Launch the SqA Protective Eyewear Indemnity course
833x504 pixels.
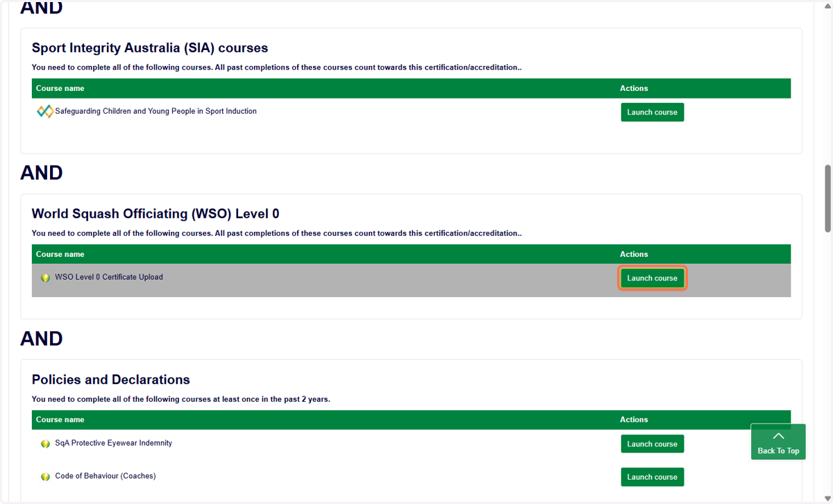pos(653,444)
